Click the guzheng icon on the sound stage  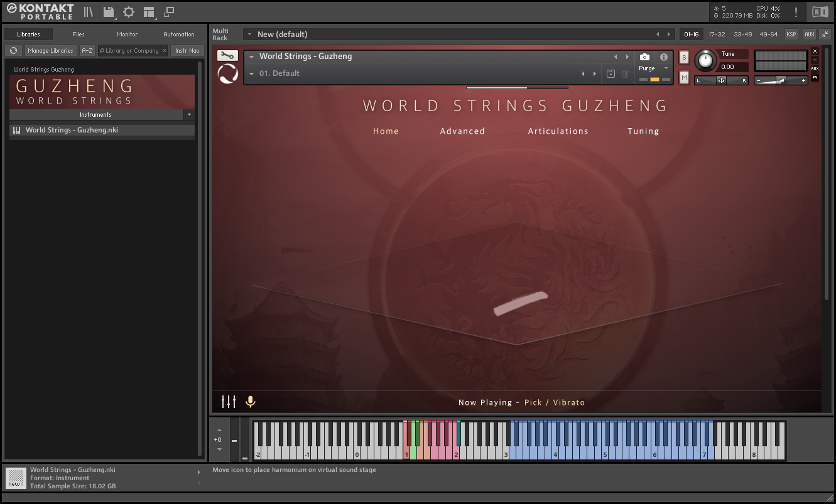(520, 303)
